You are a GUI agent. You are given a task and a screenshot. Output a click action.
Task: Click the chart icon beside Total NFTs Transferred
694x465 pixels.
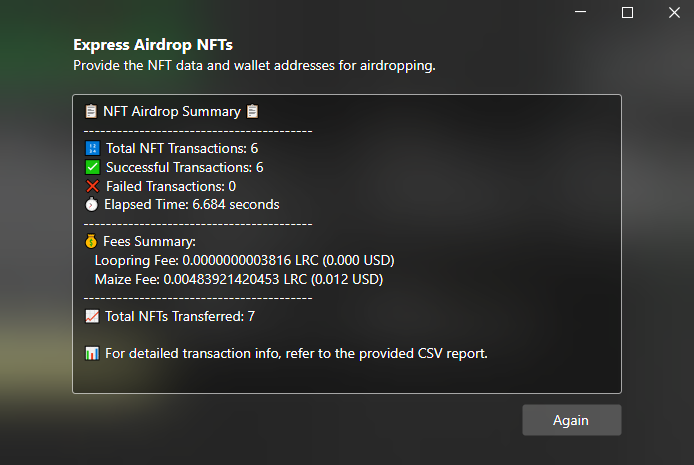(92, 316)
